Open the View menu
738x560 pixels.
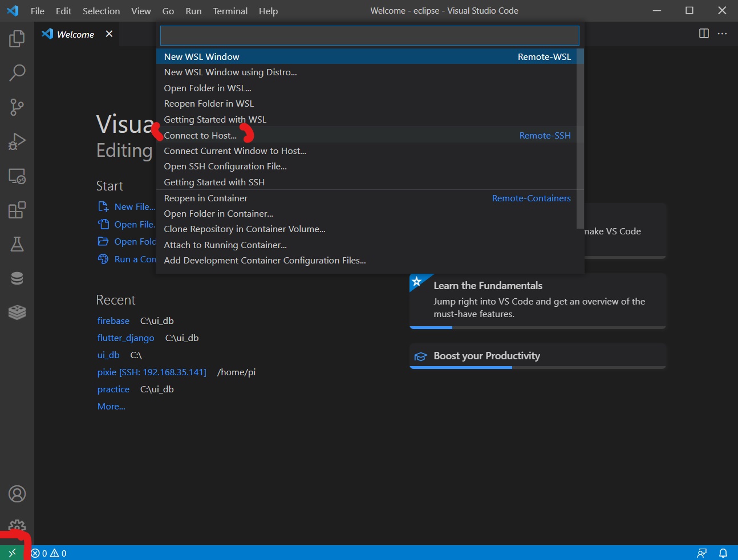click(x=141, y=11)
